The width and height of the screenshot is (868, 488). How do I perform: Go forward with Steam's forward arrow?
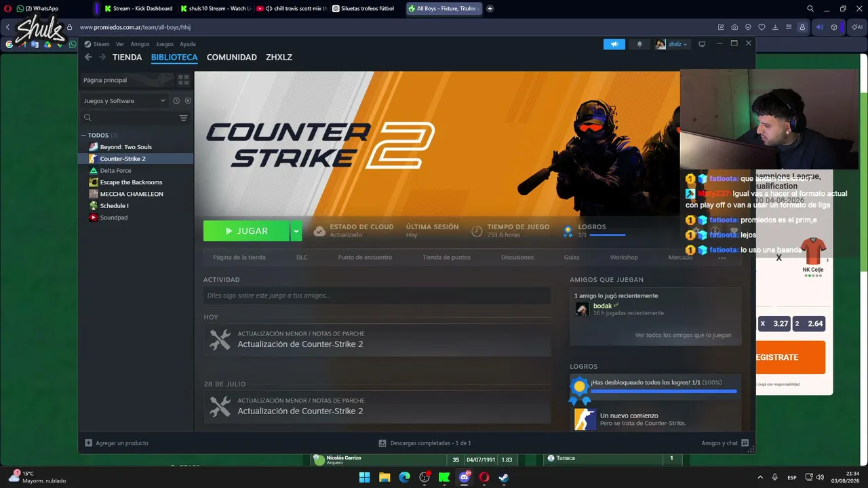[x=102, y=58]
